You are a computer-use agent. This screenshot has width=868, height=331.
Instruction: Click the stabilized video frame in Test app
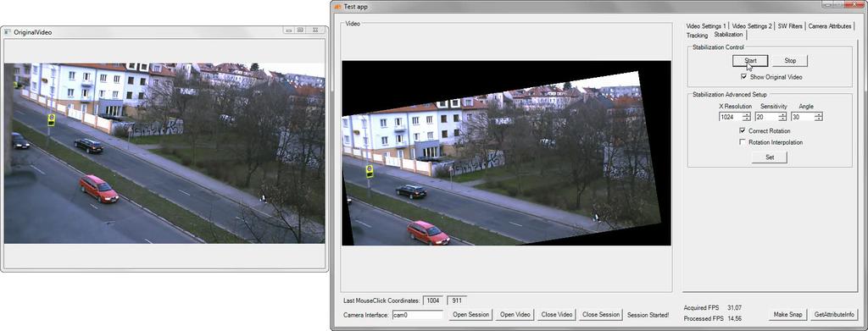coord(507,153)
